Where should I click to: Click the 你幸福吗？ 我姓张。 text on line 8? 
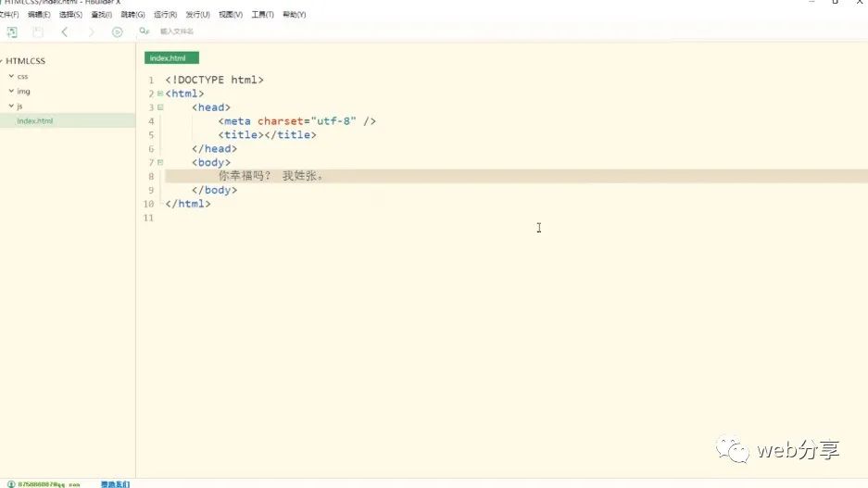pos(271,176)
